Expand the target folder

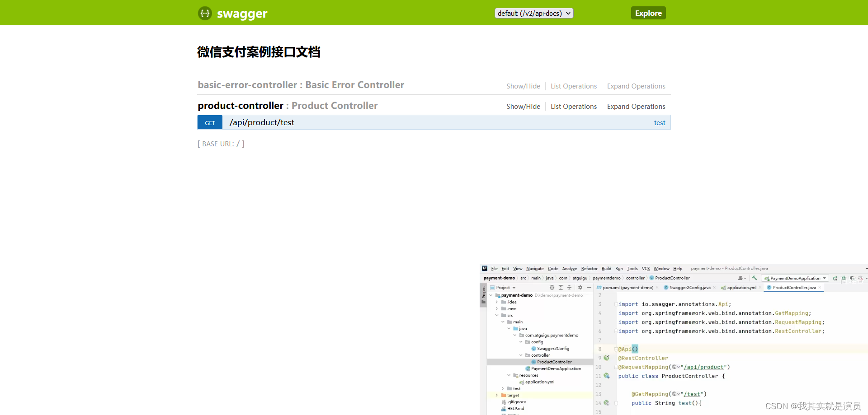click(497, 395)
